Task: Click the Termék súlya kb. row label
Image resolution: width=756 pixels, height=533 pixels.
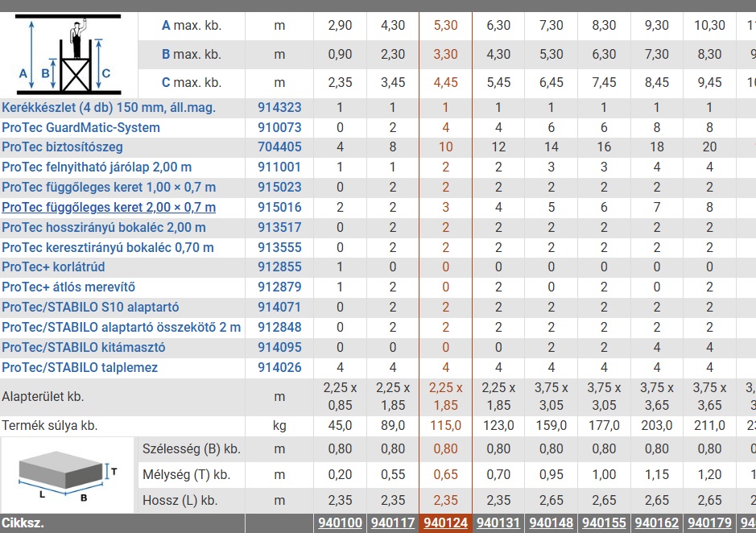Action: [x=50, y=425]
